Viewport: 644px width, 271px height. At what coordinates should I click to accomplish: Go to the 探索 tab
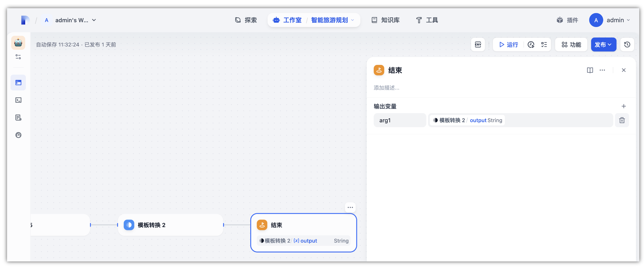point(246,20)
